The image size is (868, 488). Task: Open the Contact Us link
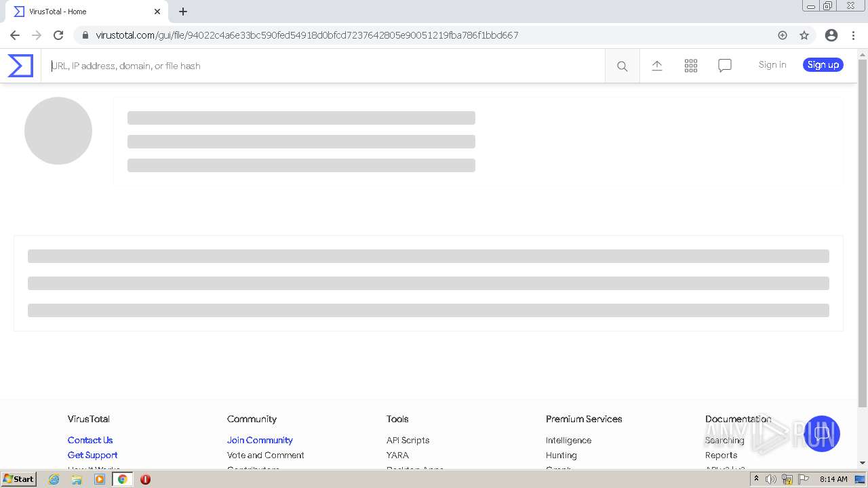coord(90,440)
